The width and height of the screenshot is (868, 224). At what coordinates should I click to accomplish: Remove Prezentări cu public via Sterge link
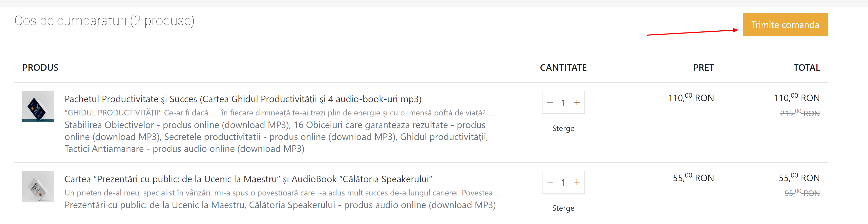pyautogui.click(x=563, y=208)
